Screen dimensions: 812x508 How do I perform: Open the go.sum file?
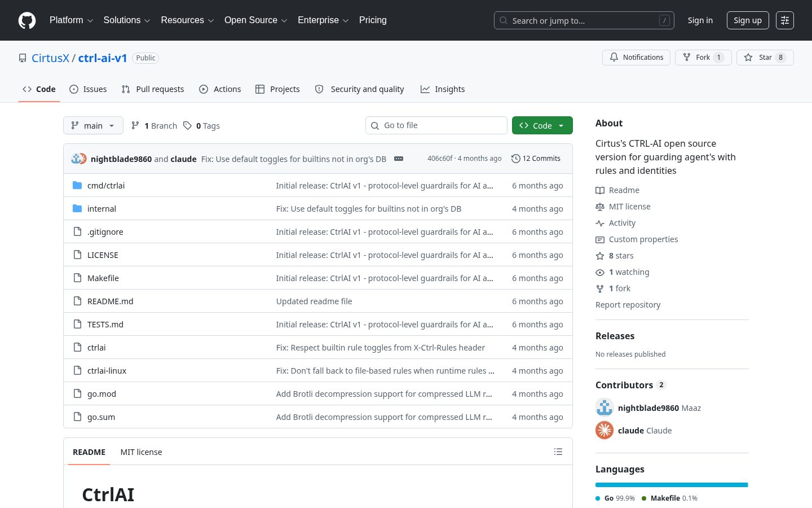101,417
